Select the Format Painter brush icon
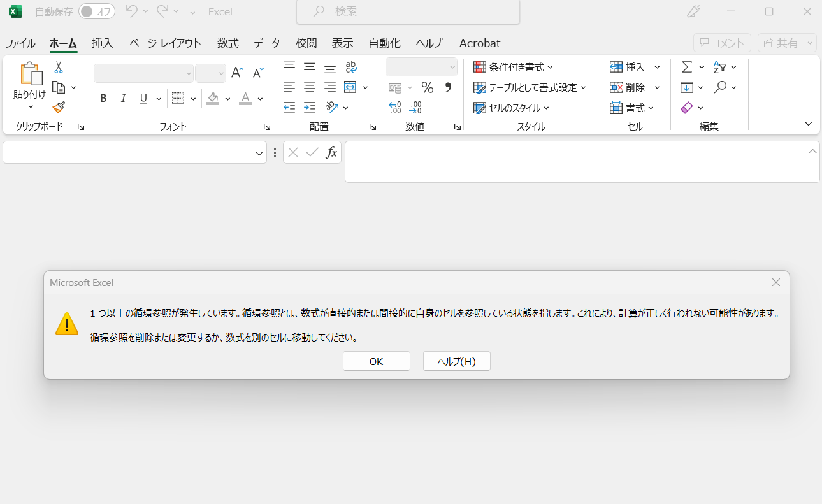Screen dimensions: 822x504 pos(59,107)
